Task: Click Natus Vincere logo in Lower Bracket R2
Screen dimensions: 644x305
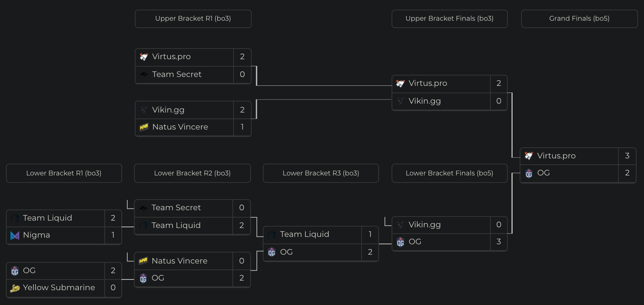Action: click(x=143, y=261)
